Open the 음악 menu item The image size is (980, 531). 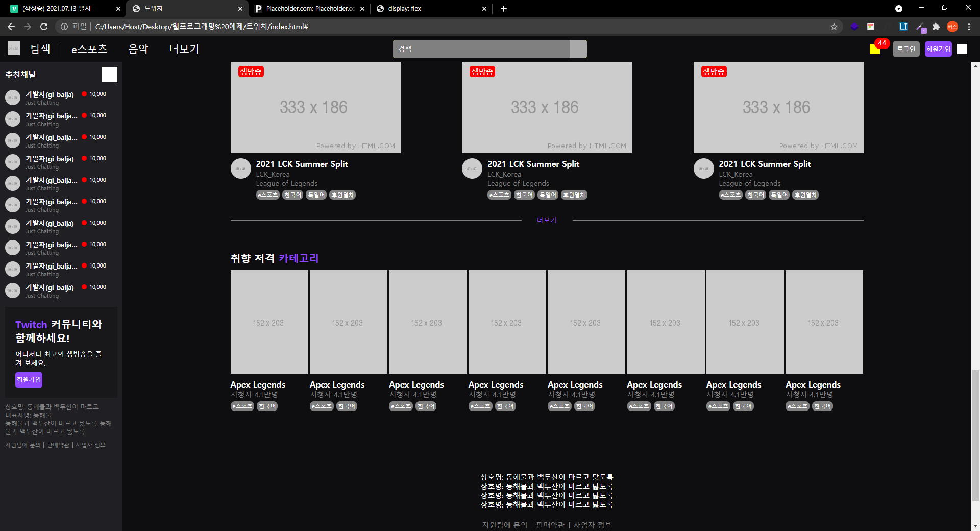(138, 49)
